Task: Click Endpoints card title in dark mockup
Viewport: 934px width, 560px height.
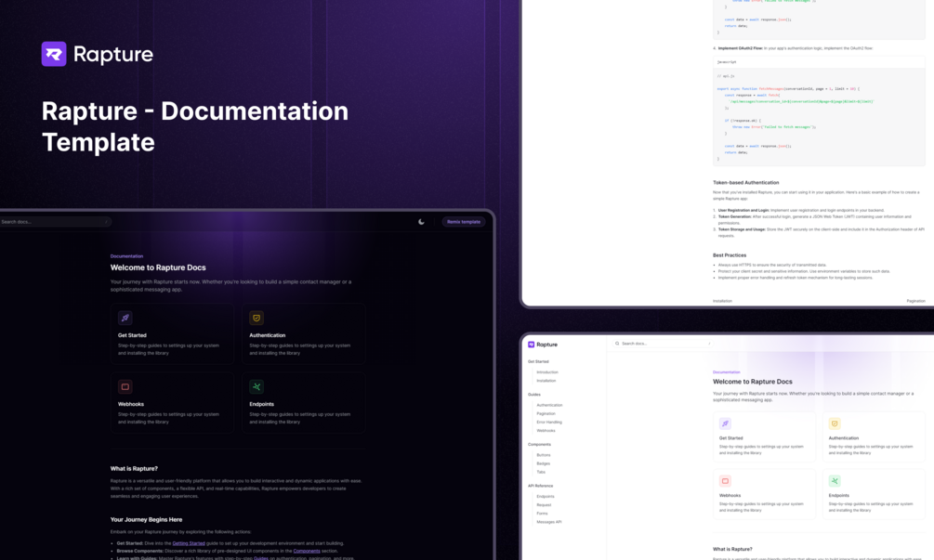Action: [261, 404]
